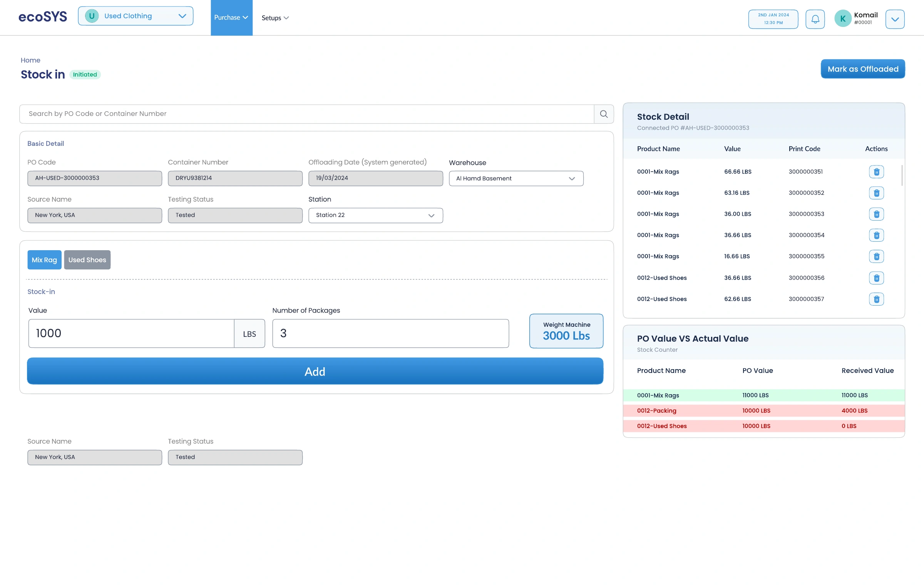Click the Container Number field DRYU9381214
The image size is (924, 587).
tap(235, 179)
